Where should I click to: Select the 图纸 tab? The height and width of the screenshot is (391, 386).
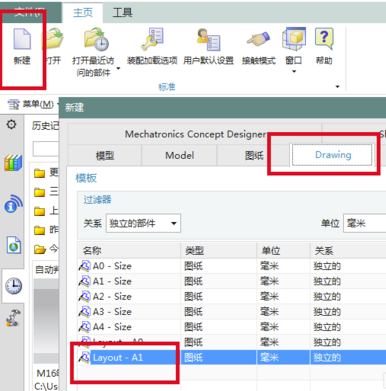(x=254, y=155)
